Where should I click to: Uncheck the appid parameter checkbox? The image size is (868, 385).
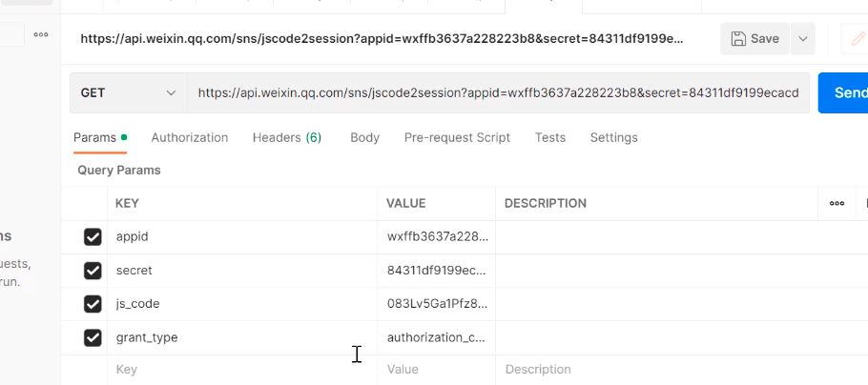click(93, 236)
